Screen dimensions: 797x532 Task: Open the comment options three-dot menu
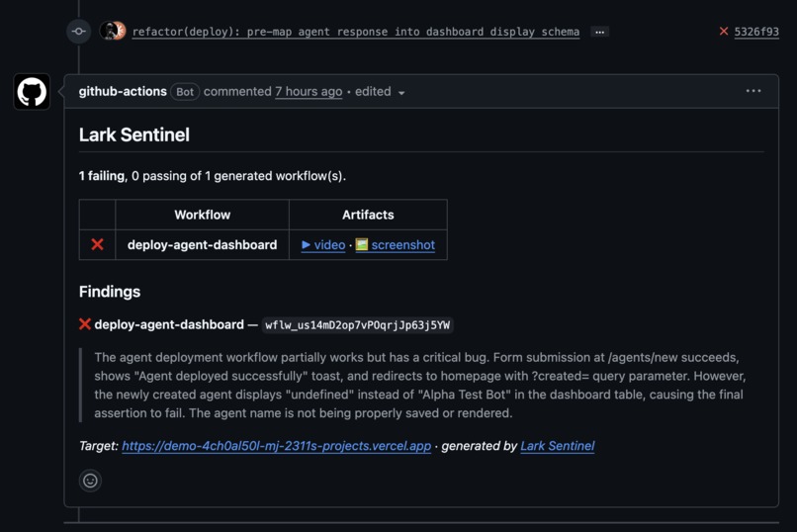click(x=753, y=91)
